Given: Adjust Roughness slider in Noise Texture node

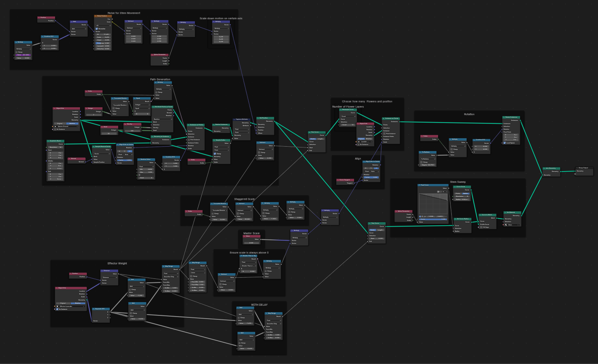Looking at the screenshot, I should pyautogui.click(x=103, y=43).
